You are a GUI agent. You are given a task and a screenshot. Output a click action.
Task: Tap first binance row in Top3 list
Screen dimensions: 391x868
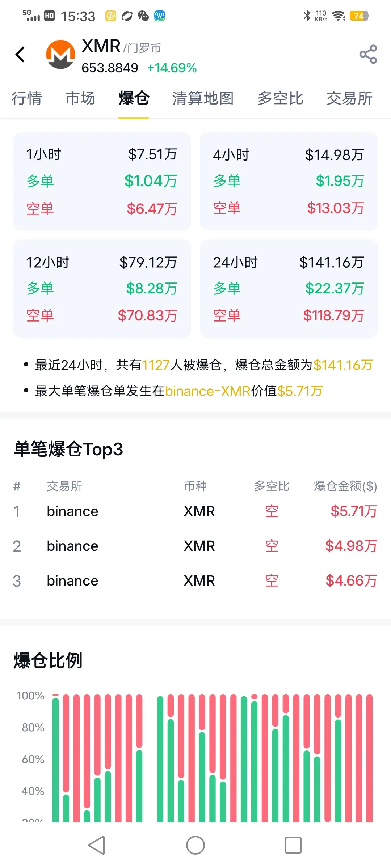click(195, 511)
